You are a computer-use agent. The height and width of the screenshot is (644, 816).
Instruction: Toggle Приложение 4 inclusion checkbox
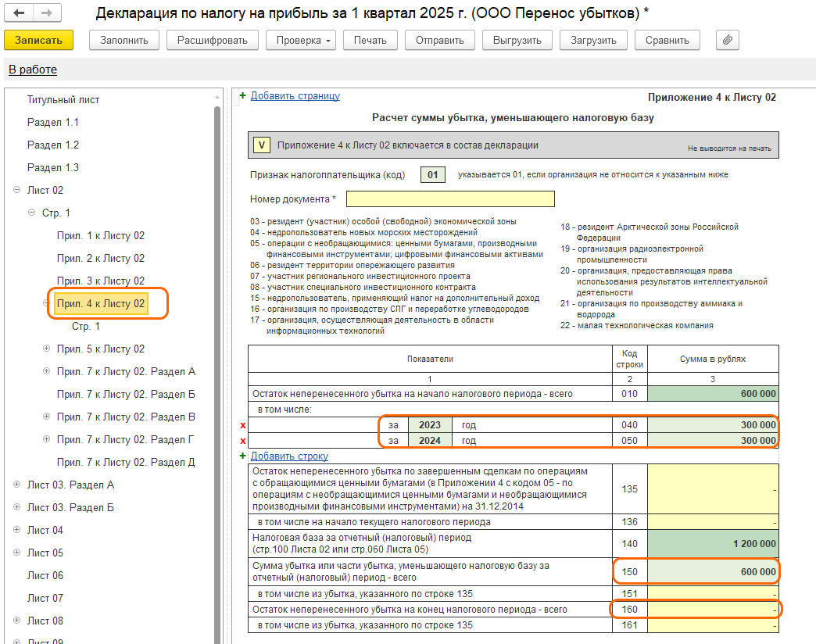point(262,145)
